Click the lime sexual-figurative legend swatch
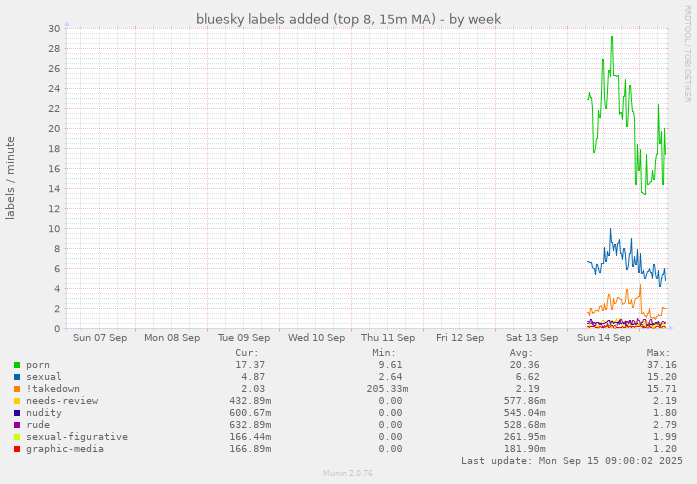 coord(17,437)
